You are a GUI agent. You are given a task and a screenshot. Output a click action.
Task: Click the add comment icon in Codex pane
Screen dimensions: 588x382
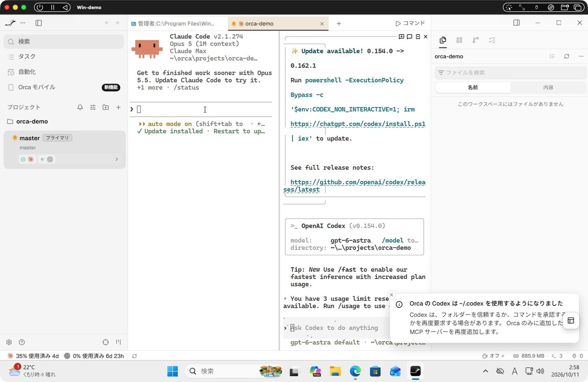pyautogui.click(x=401, y=36)
